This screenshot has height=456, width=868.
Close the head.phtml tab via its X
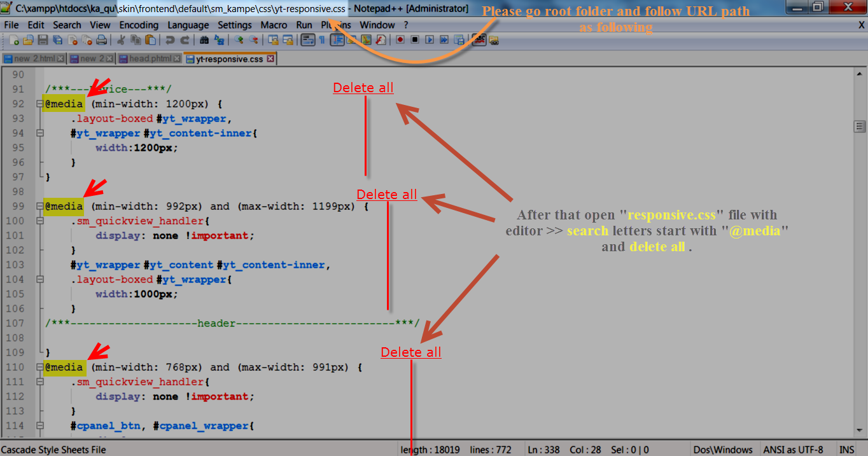tap(176, 59)
